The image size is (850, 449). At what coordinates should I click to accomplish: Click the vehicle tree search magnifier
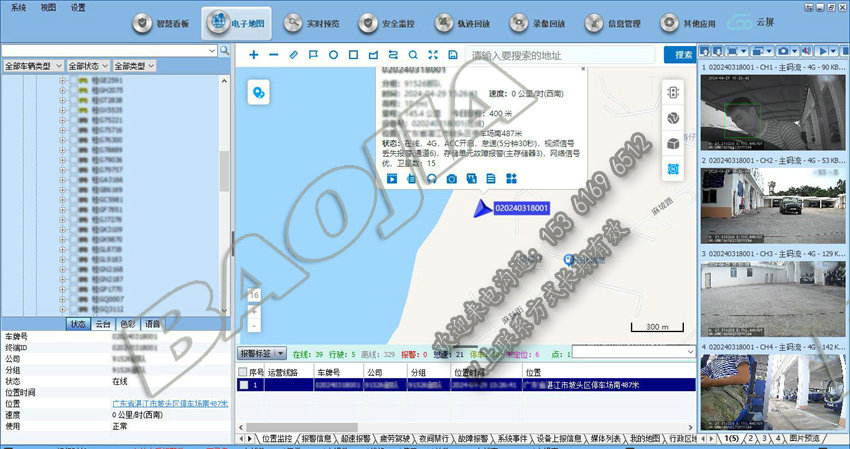point(224,50)
